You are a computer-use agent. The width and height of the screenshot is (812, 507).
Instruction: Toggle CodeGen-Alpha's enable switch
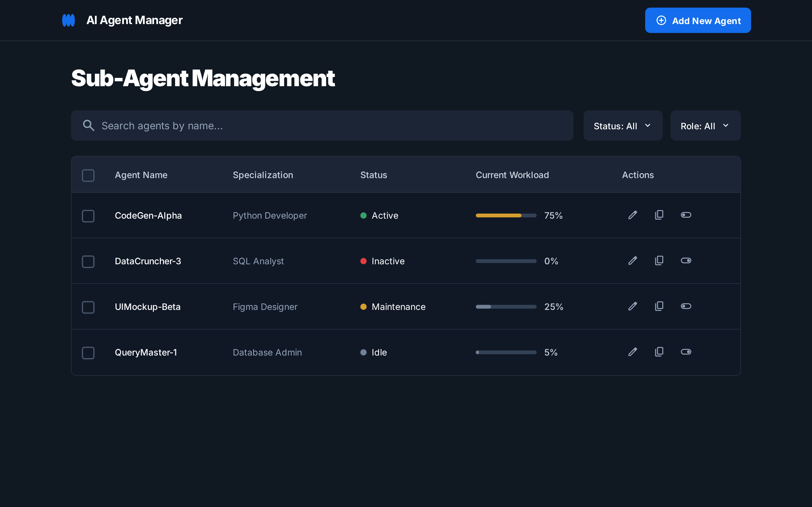(686, 215)
